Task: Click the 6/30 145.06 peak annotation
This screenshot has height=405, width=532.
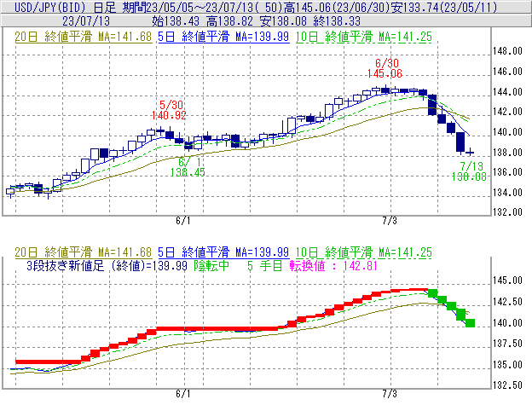Action: pyautogui.click(x=385, y=68)
